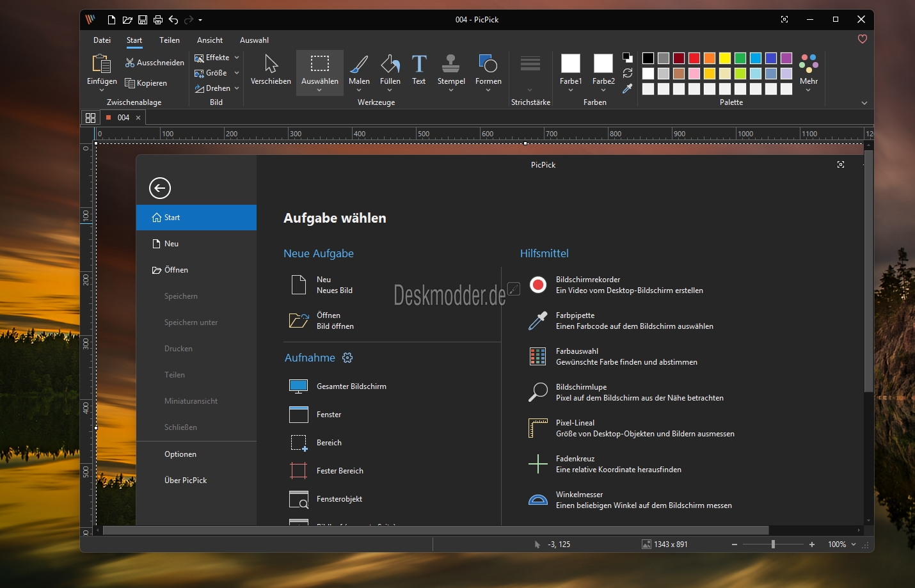Click the resize grip in status bar corner
Image resolution: width=915 pixels, height=588 pixels.
[x=866, y=545]
